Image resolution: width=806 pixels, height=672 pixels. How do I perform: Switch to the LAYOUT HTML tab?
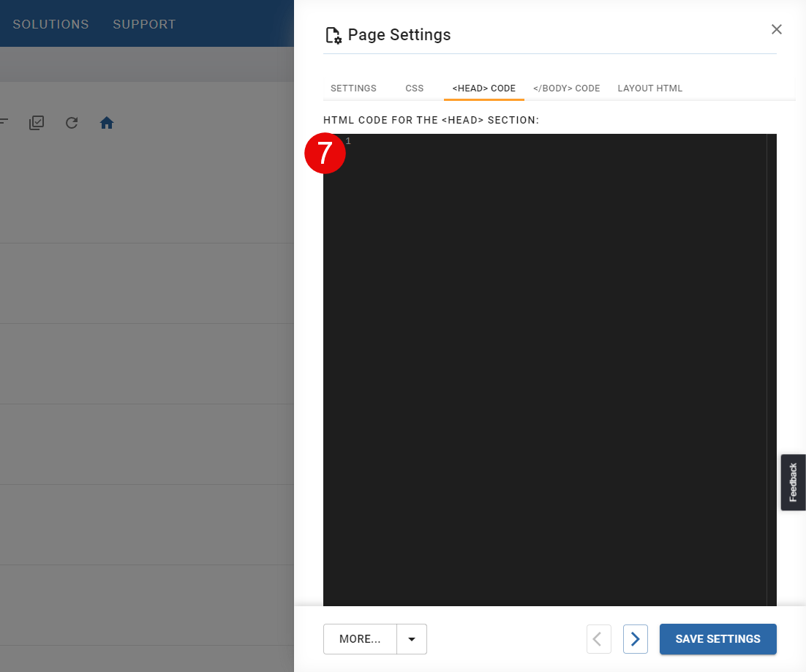[649, 88]
